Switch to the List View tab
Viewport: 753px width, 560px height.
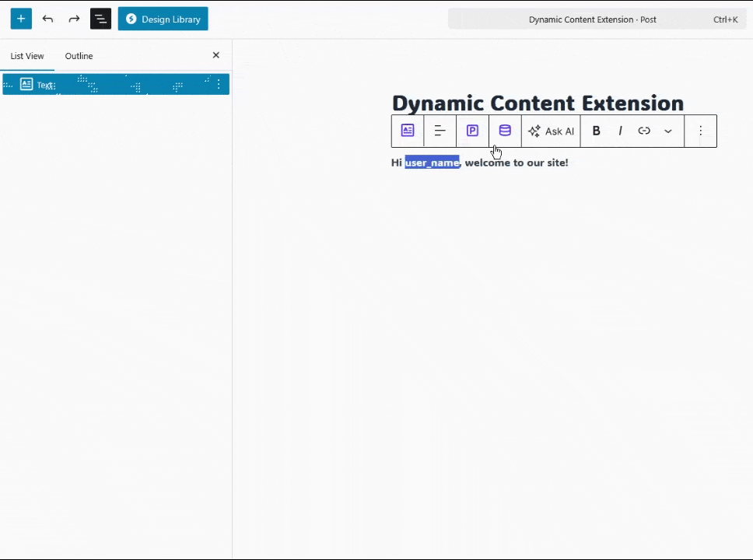27,56
